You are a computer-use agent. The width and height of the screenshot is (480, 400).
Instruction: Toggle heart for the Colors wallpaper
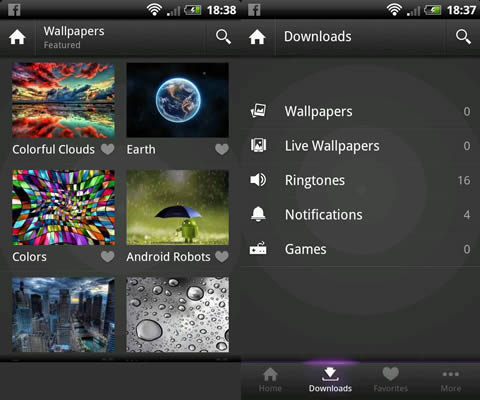(108, 256)
